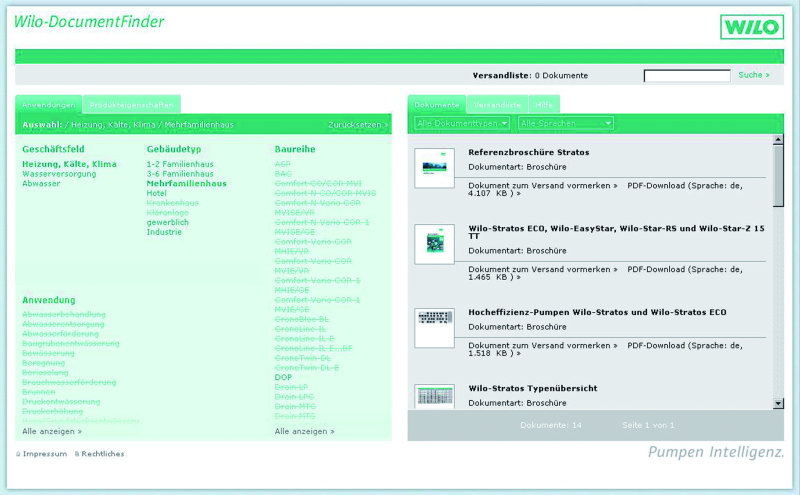Click the Versandliste: 0 Dokumente status
Viewport: 800px width, 495px height.
530,76
